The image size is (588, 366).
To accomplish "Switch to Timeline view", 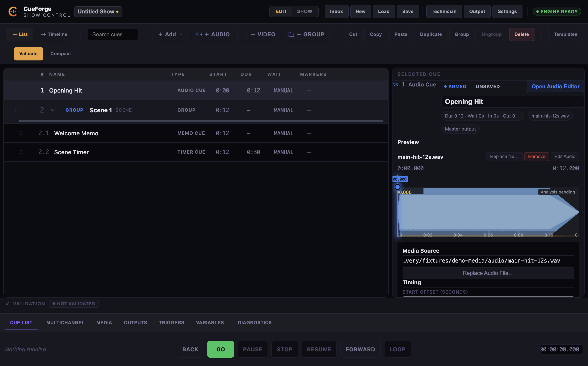I will 54,34.
